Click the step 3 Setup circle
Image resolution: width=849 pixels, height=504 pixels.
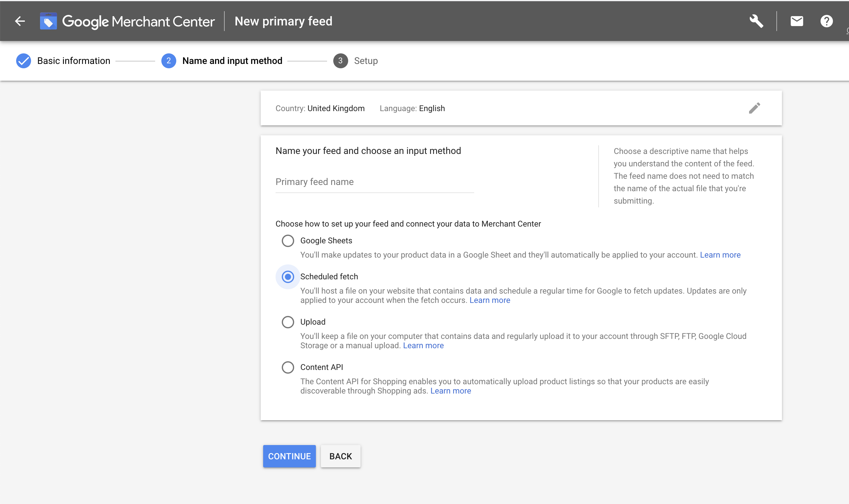click(341, 61)
